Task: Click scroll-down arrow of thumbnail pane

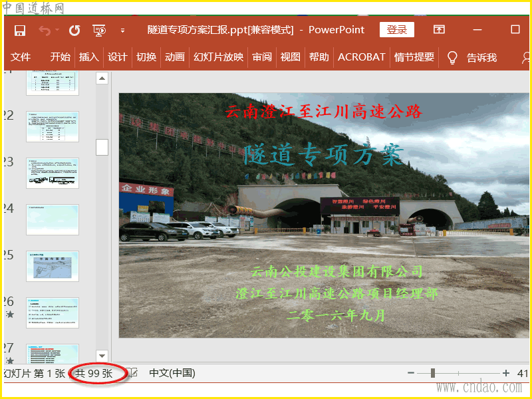Action: [102, 356]
